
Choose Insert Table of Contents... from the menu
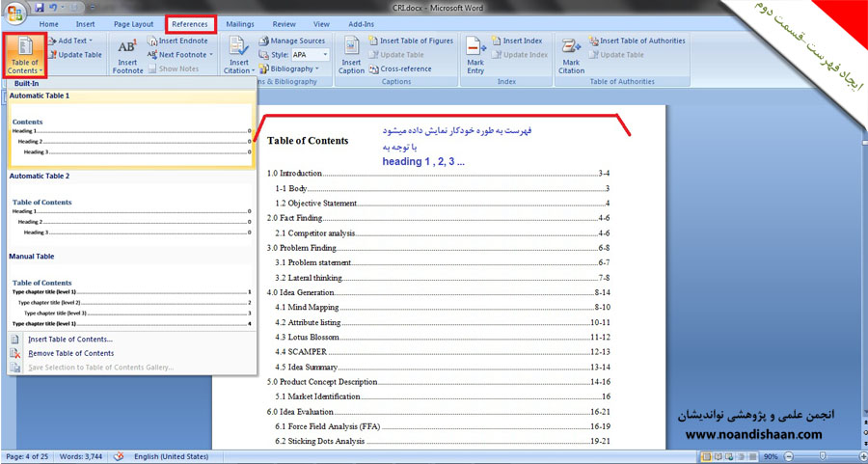(69, 340)
